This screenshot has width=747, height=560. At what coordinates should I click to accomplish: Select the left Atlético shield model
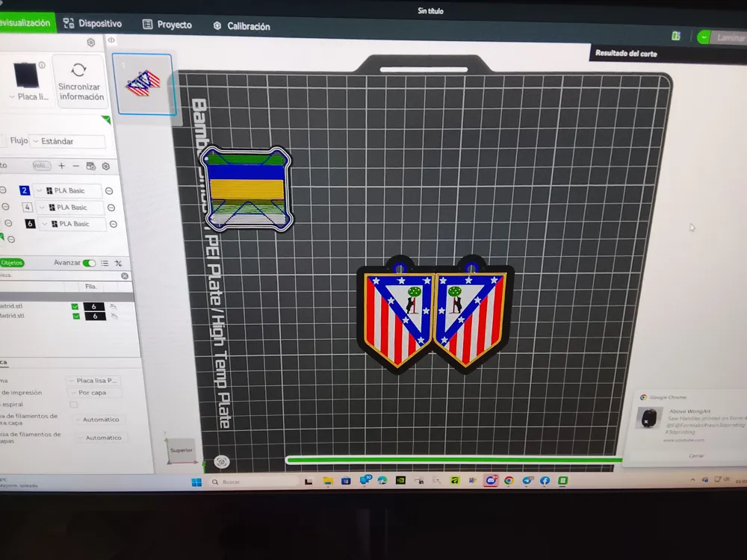click(x=398, y=316)
